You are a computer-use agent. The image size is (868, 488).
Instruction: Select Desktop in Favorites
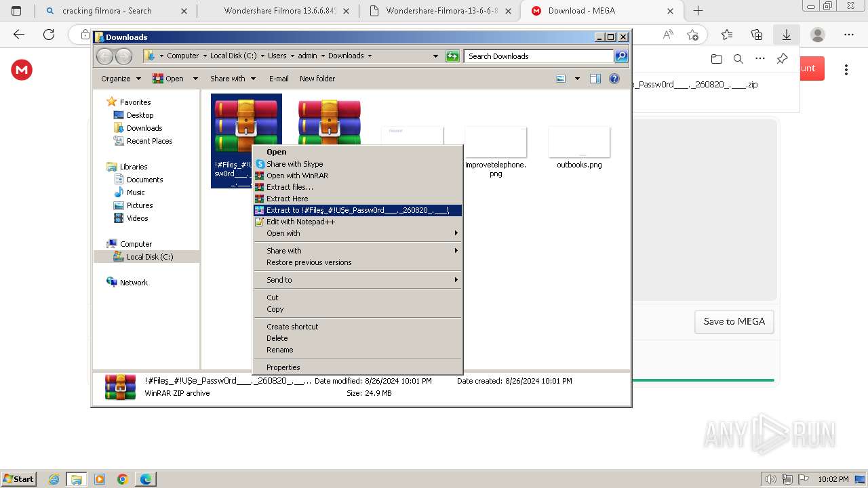tap(140, 115)
